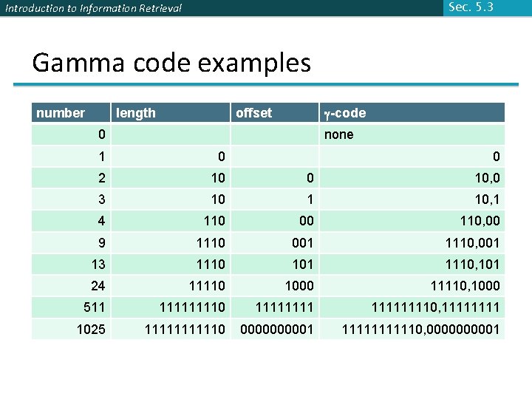Click the 'number' column header
532x399 pixels.
71,112
